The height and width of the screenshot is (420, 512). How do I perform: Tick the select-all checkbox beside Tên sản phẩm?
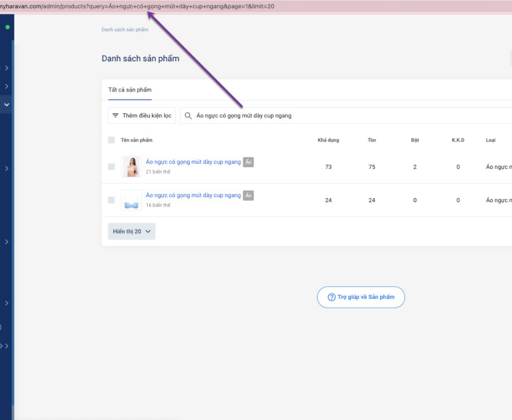(111, 140)
